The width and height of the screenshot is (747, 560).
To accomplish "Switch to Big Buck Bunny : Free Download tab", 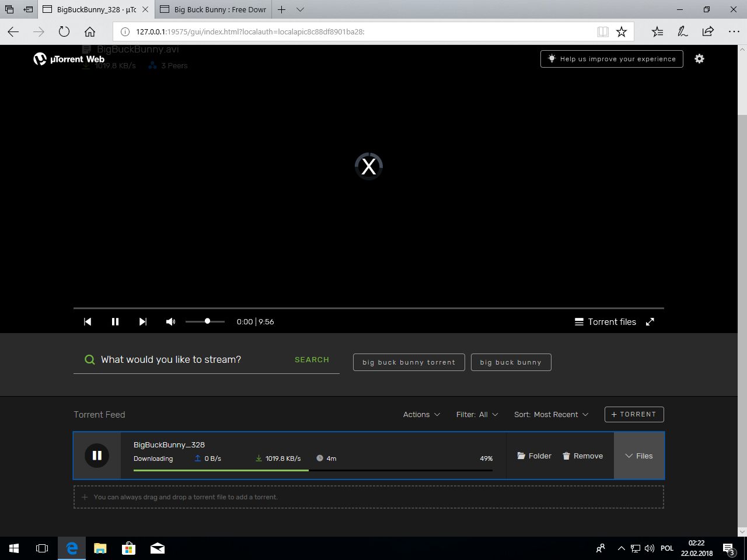I will click(x=214, y=9).
